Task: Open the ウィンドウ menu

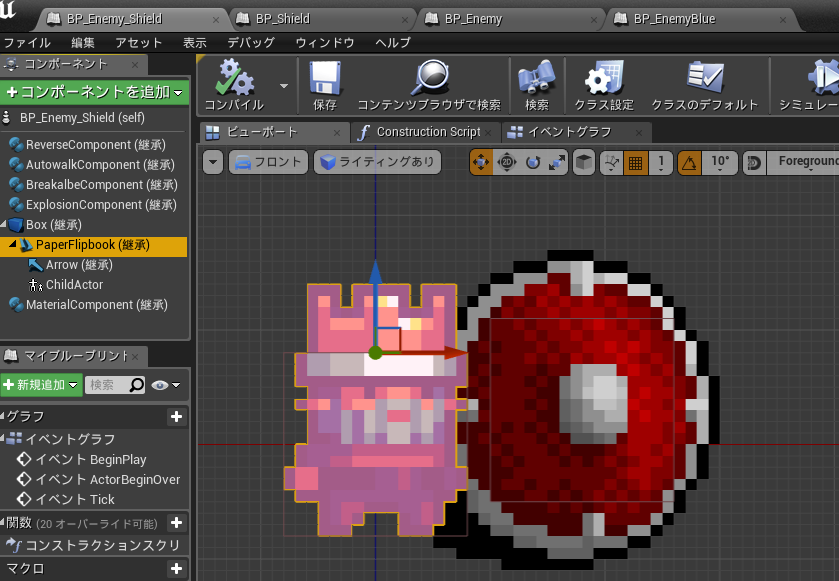Action: 325,43
